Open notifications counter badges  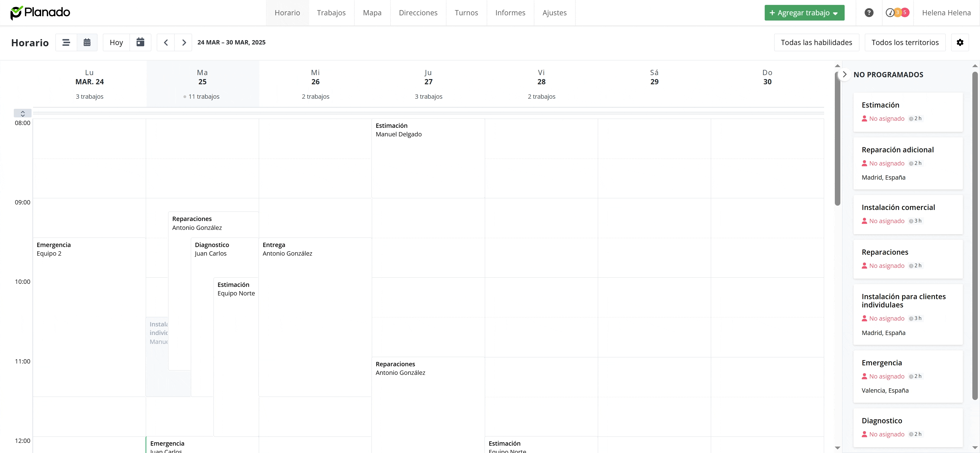click(897, 13)
